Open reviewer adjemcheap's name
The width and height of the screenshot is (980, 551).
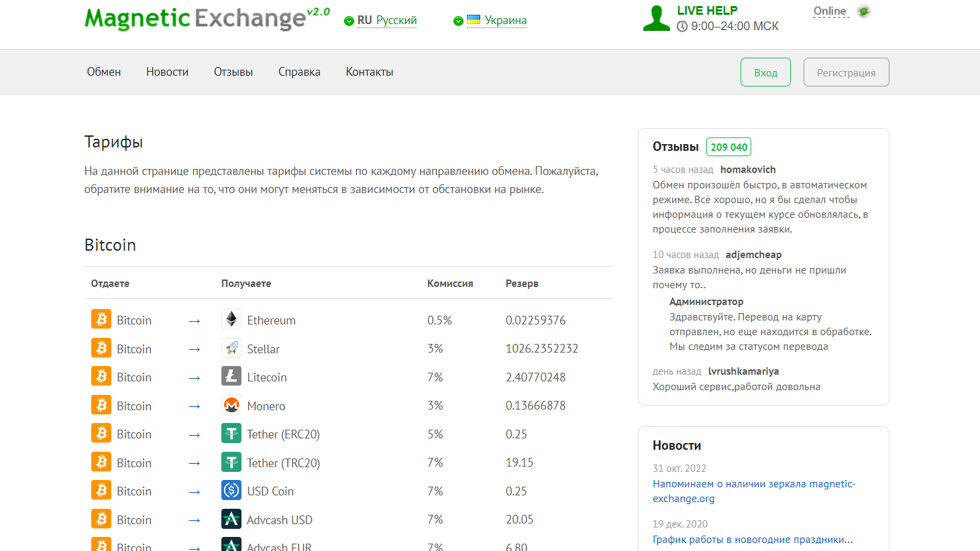coord(753,255)
